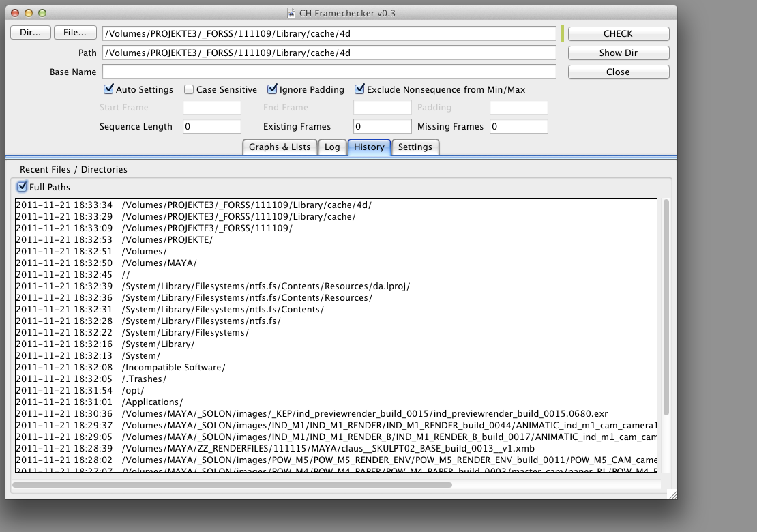Select entry with IND_M1_RENDER_B_build_0017
757x532 pixels.
click(x=336, y=437)
